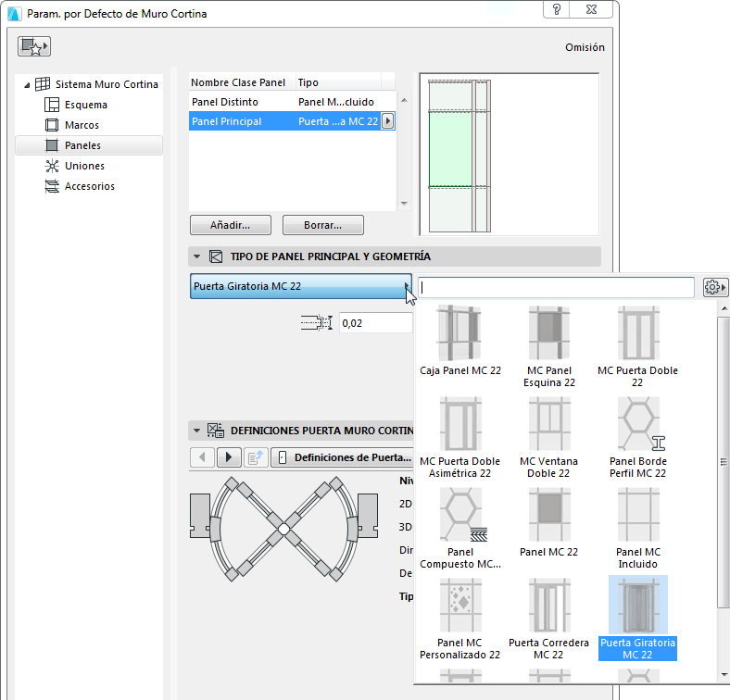
Task: Open Definiciones de Puerta... dropdown
Action: pos(343,457)
